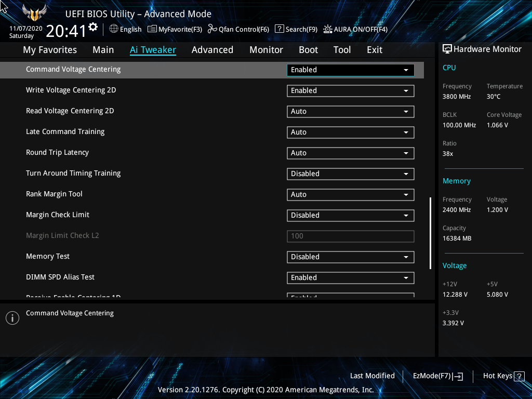This screenshot has width=532, height=399.
Task: Click the globe language icon
Action: tap(114, 29)
